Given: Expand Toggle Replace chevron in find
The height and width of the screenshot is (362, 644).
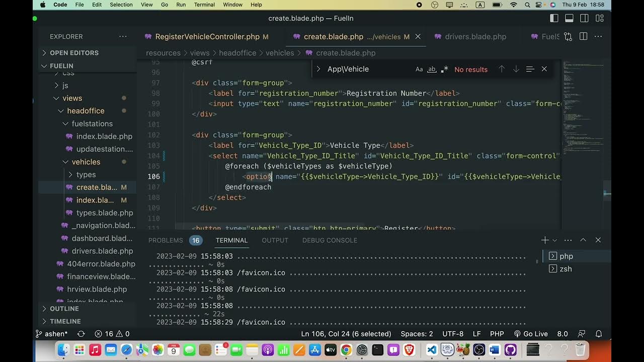Looking at the screenshot, I should coord(318,69).
